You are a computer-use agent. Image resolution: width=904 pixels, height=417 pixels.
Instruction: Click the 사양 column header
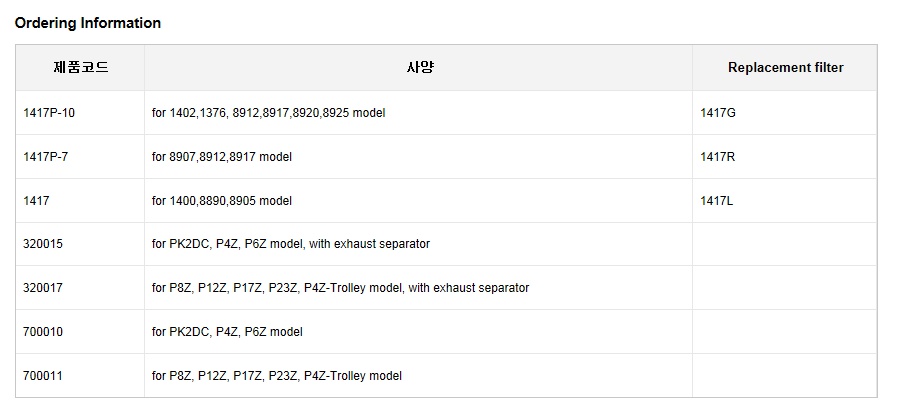tap(418, 68)
